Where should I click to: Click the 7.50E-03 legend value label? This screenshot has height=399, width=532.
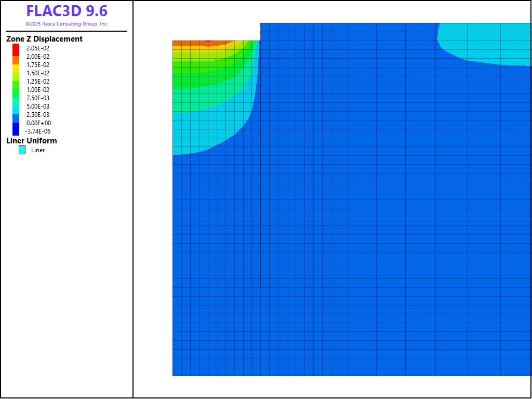(38, 98)
